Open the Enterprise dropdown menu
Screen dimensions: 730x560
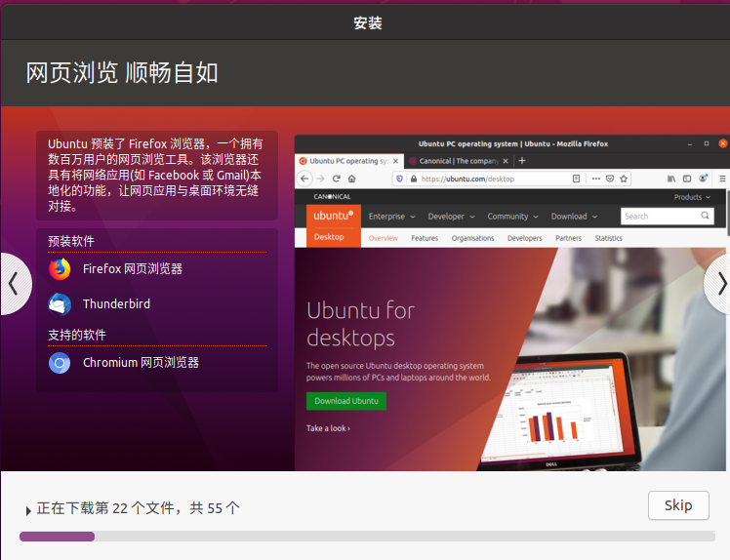point(391,217)
